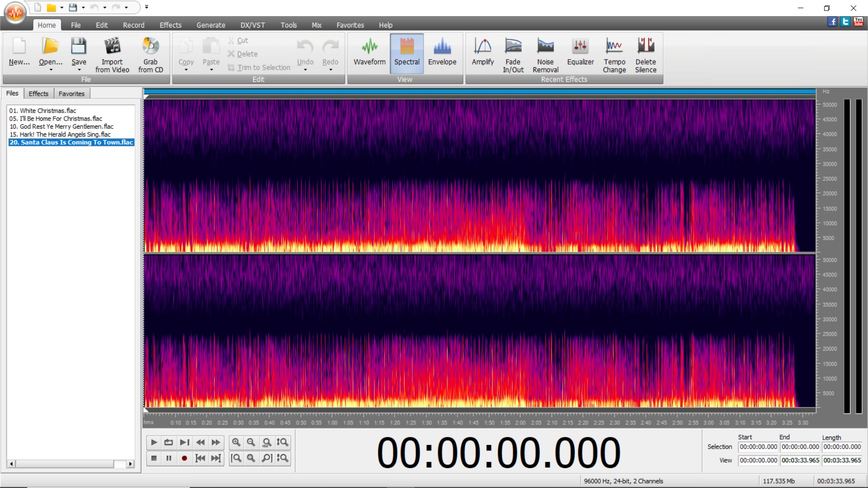The image size is (868, 488).
Task: Expand the Open dropdown arrow
Action: pyautogui.click(x=51, y=70)
